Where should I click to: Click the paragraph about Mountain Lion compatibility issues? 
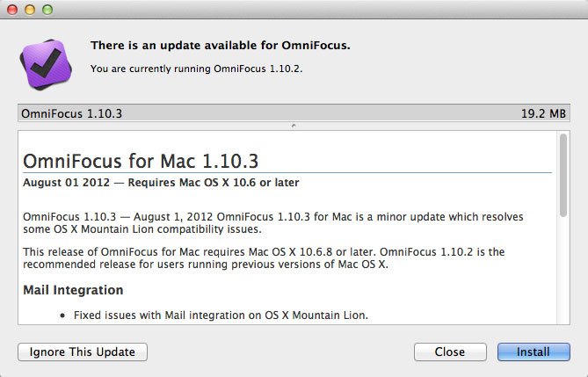(x=273, y=223)
